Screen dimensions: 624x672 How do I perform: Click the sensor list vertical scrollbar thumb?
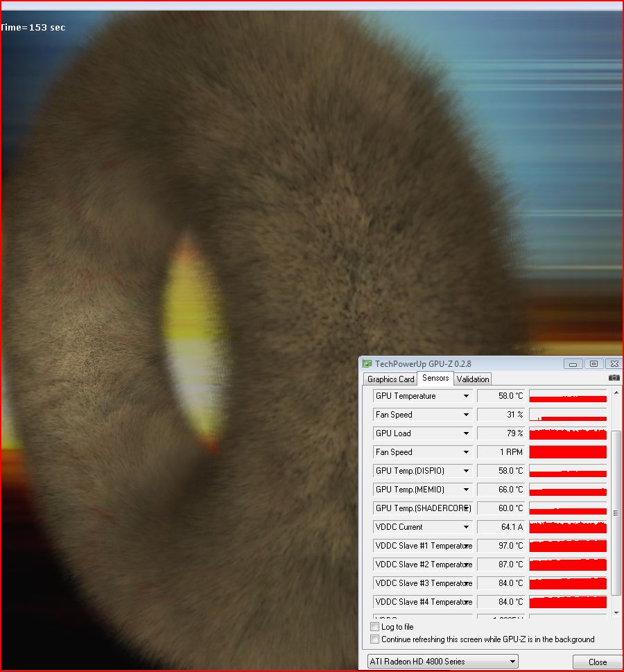pyautogui.click(x=616, y=513)
